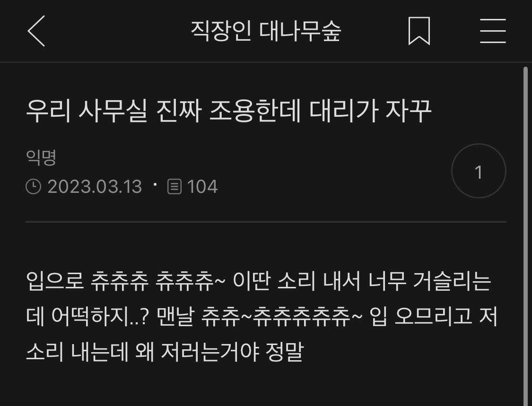Click the words 대리가 자꾸 in the title

tap(370, 111)
